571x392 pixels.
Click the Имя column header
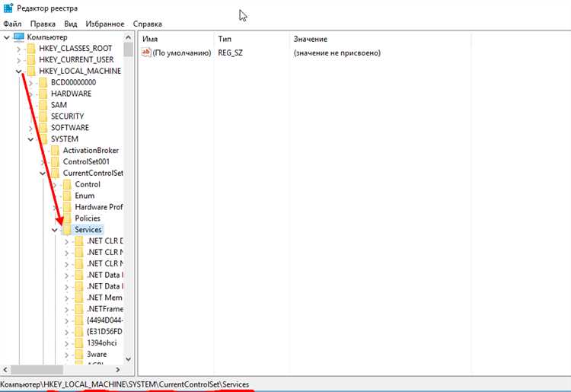click(x=150, y=38)
